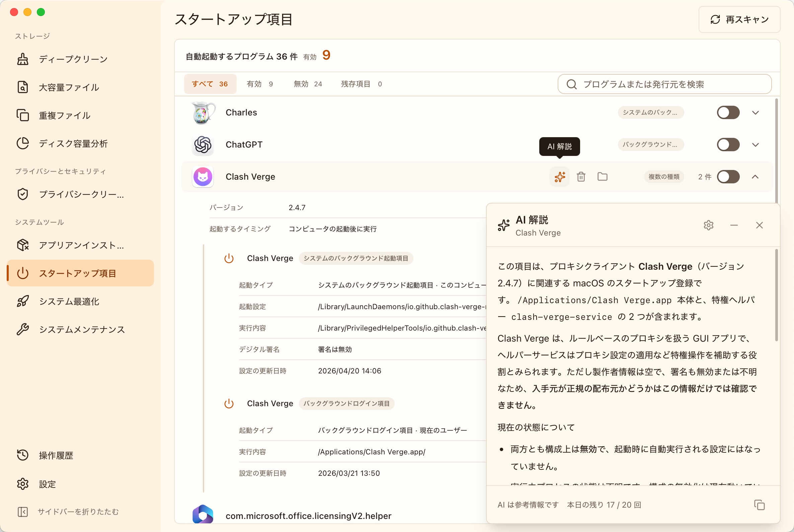Minimize the AI 解説 panel
Image resolution: width=794 pixels, height=532 pixels.
tap(734, 225)
